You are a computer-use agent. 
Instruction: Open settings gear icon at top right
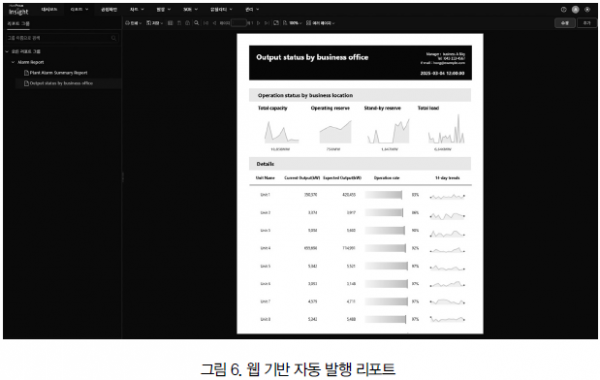click(x=587, y=10)
